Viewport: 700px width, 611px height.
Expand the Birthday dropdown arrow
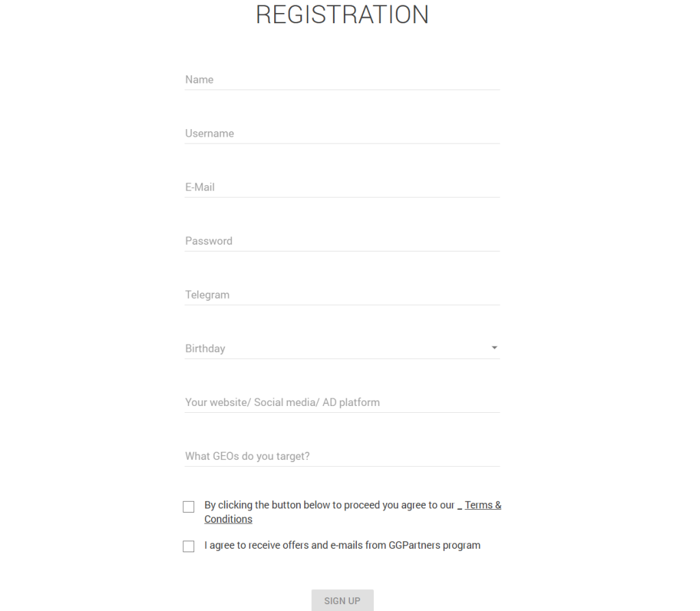click(494, 348)
